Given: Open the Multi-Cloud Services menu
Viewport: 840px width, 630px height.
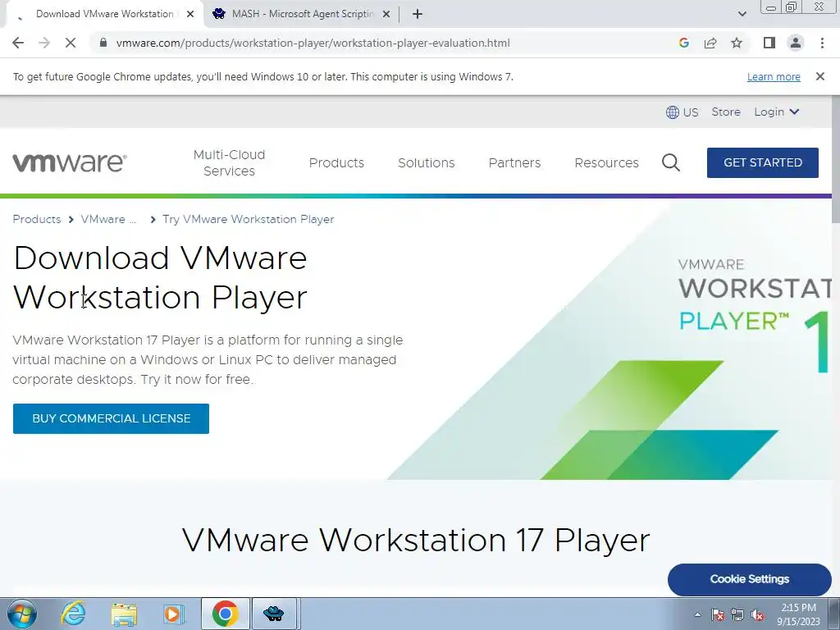Looking at the screenshot, I should (x=230, y=163).
